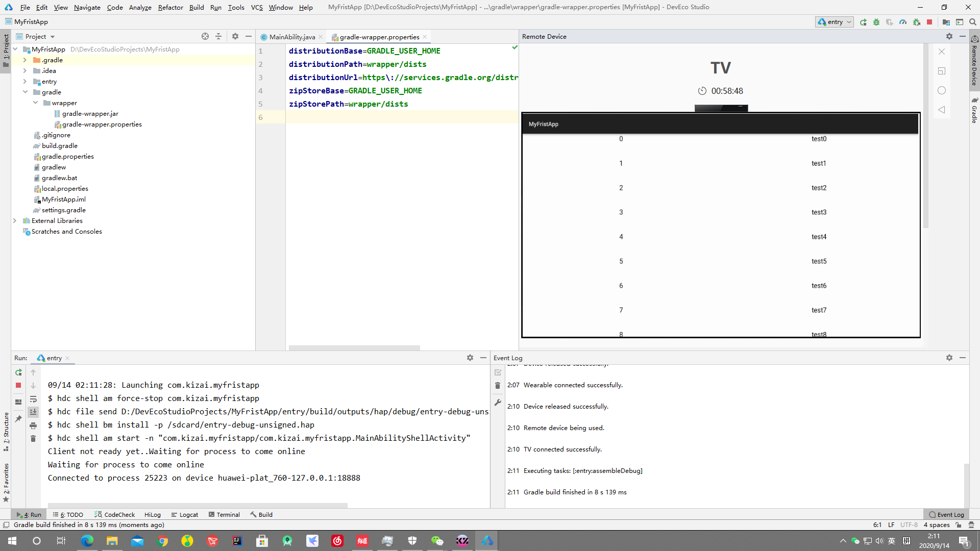The image size is (980, 551).
Task: Open the Refactor menu
Action: [170, 7]
